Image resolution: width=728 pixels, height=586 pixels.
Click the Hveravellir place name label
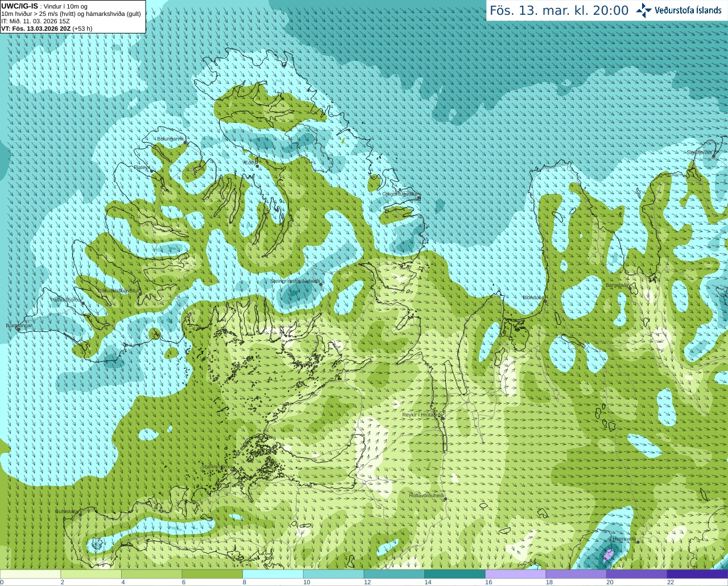pyautogui.click(x=624, y=538)
